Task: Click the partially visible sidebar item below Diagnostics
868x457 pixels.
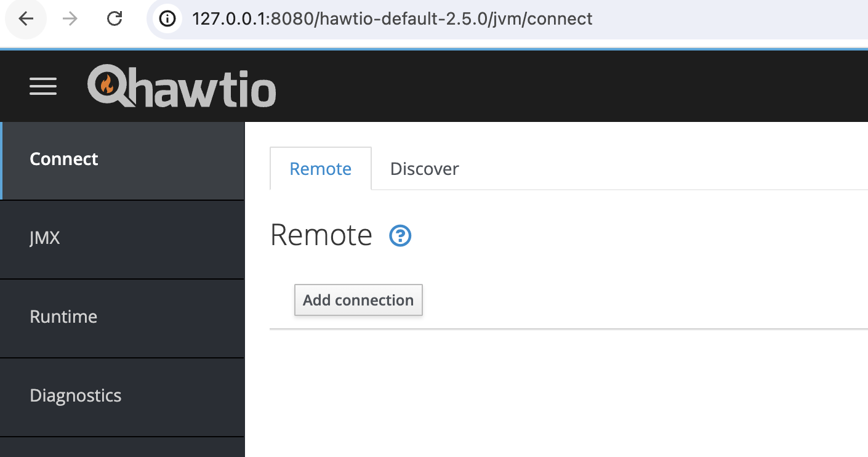Action: 122,448
